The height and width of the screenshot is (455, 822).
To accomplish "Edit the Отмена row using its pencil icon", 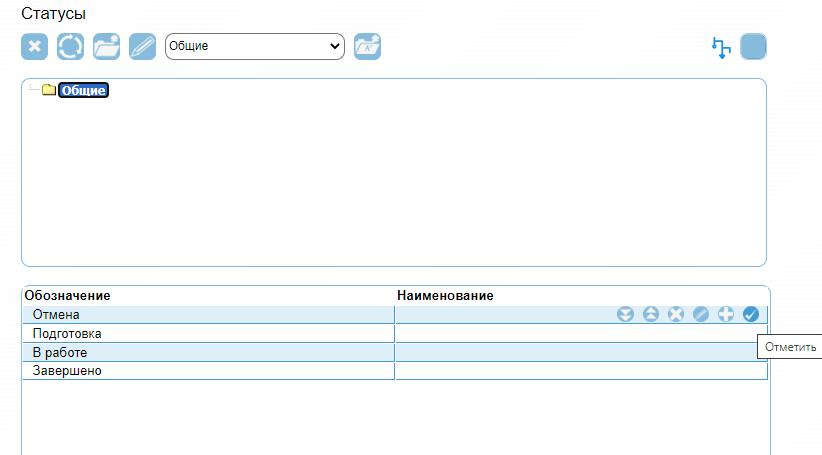I will tap(701, 315).
